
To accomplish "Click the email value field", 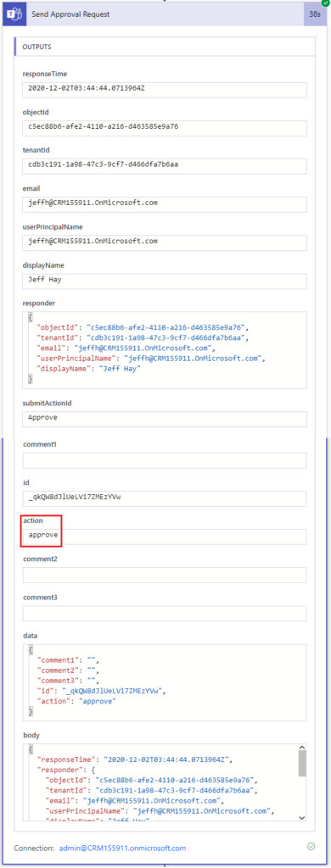I will (x=165, y=204).
